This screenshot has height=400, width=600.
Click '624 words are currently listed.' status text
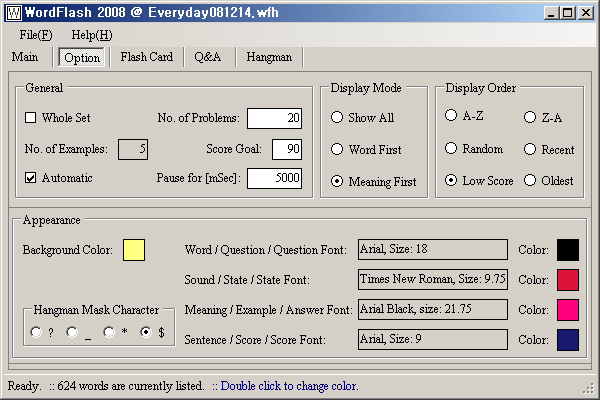(130, 385)
